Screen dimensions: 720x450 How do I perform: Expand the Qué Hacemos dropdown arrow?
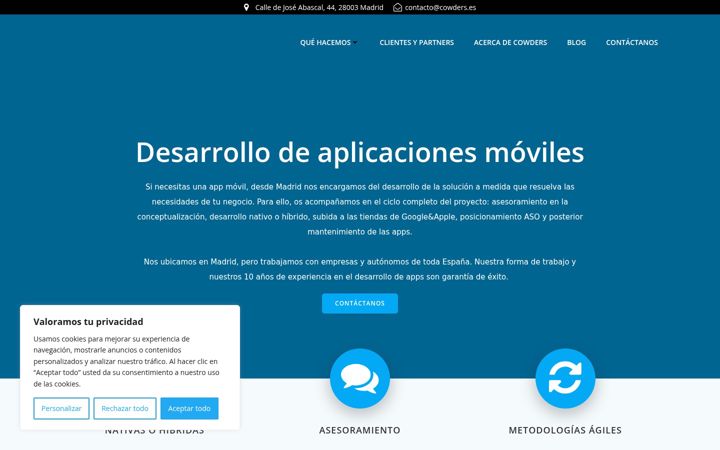355,43
